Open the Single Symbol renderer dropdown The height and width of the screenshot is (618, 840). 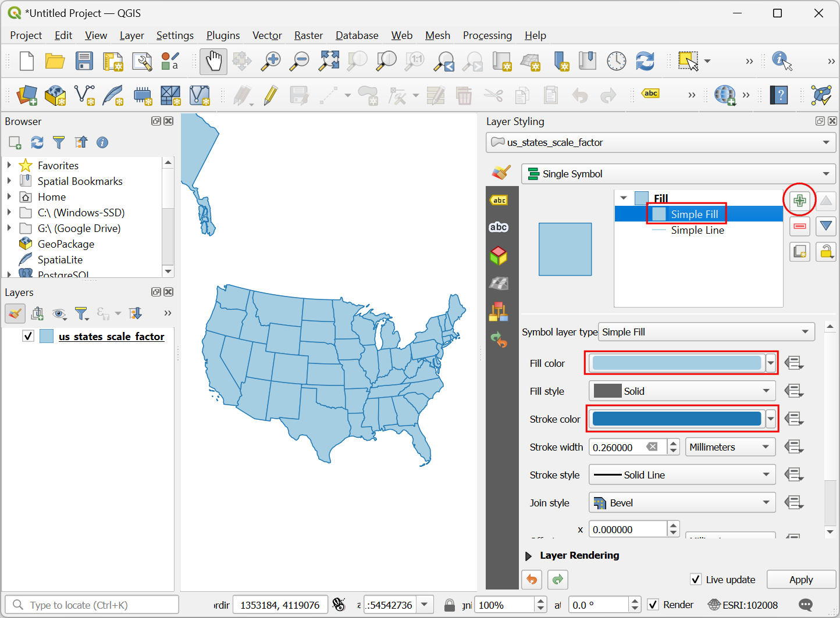(678, 174)
